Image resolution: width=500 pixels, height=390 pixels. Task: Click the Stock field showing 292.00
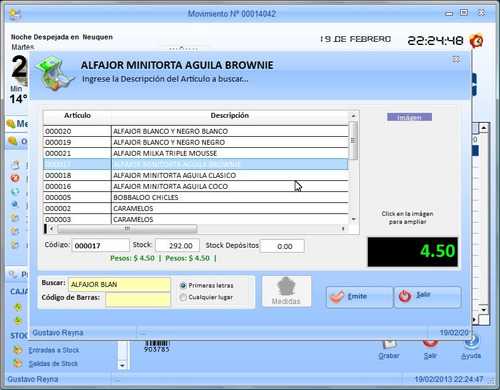pyautogui.click(x=177, y=246)
